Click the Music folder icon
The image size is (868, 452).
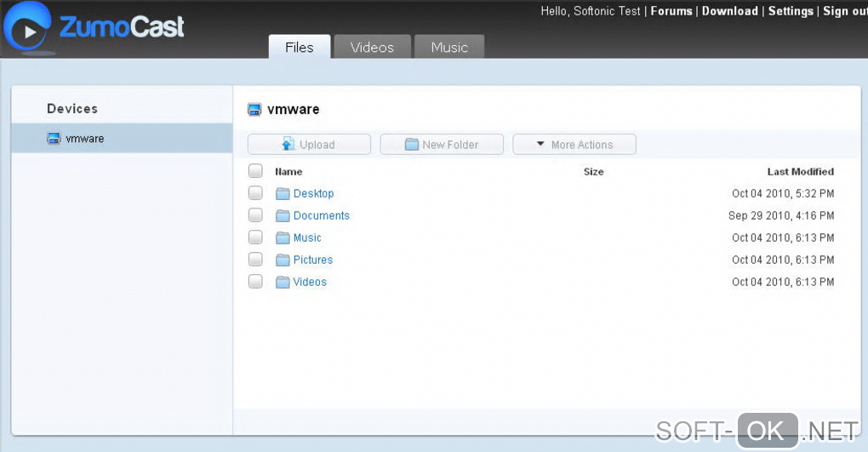[283, 237]
